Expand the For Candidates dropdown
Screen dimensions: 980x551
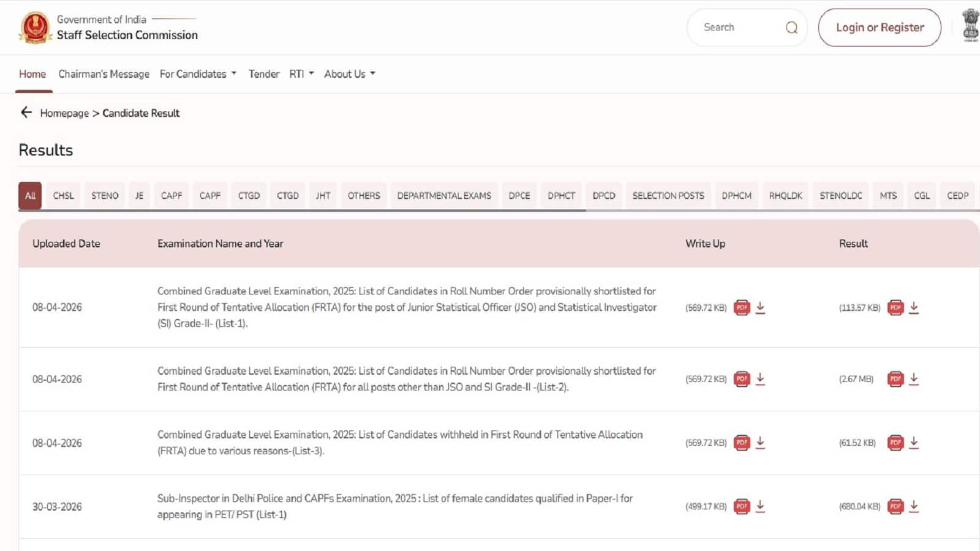coord(197,73)
